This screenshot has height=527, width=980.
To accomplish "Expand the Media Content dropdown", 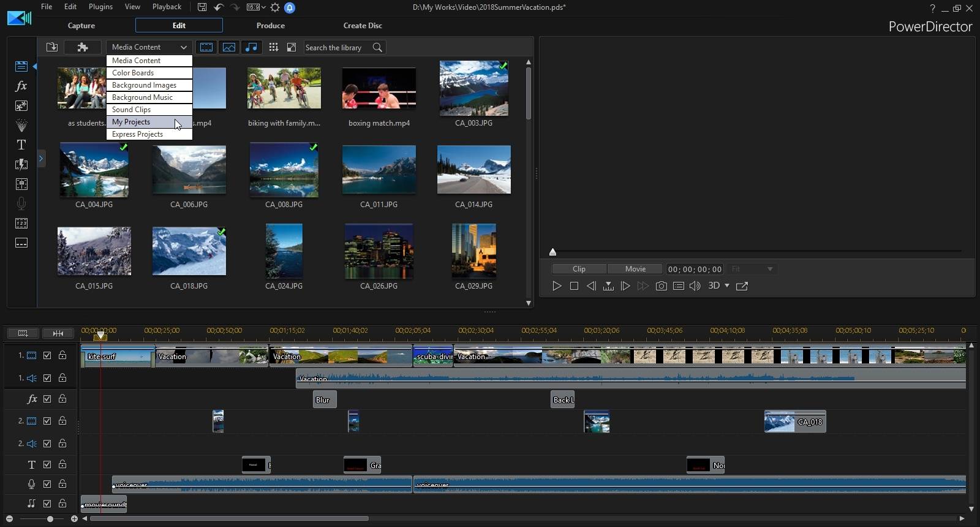I will [x=149, y=47].
